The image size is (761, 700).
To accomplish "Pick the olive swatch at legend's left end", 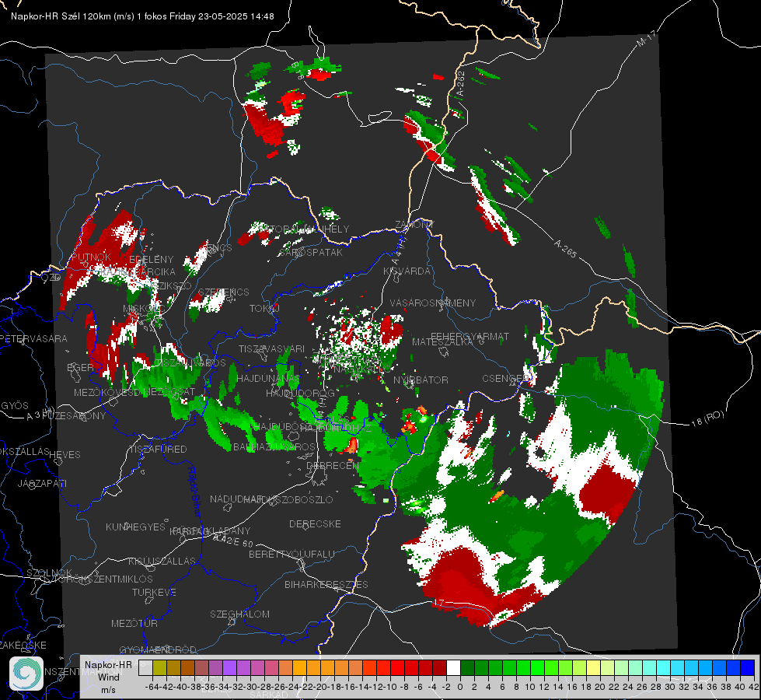I will 159,667.
